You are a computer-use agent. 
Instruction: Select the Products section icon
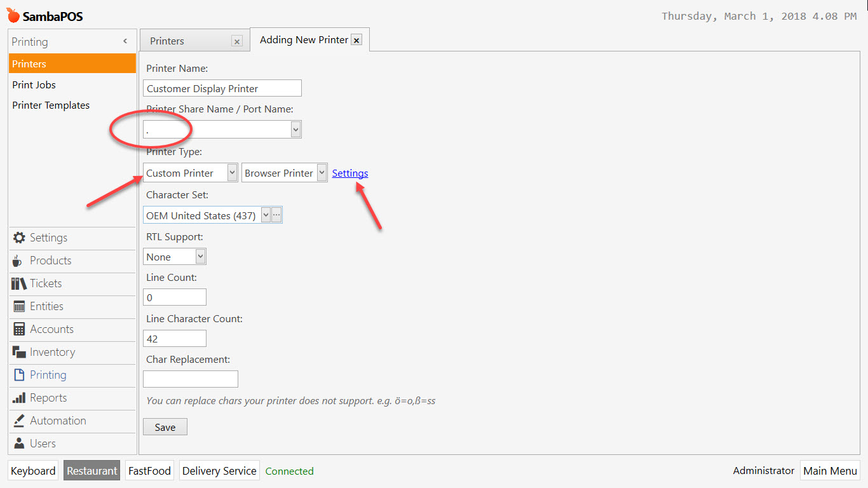pos(50,261)
